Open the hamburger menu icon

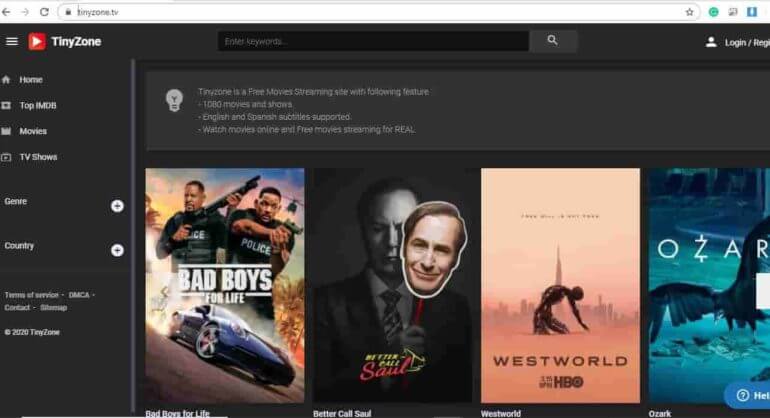(12, 42)
